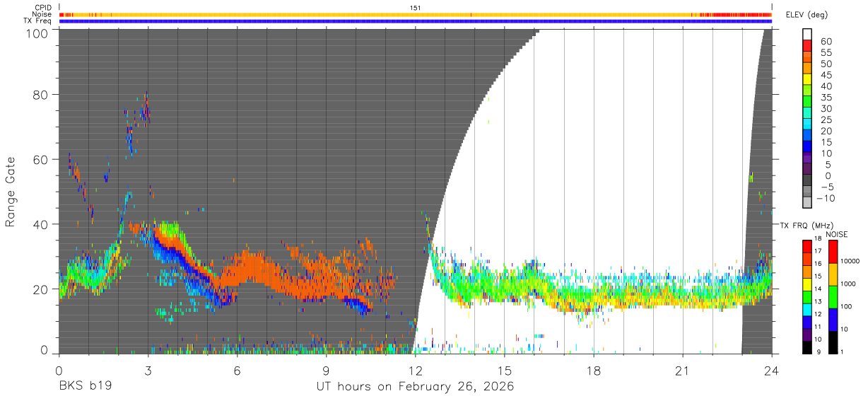
Task: Click noise legend value 10000
Action: tap(851, 261)
